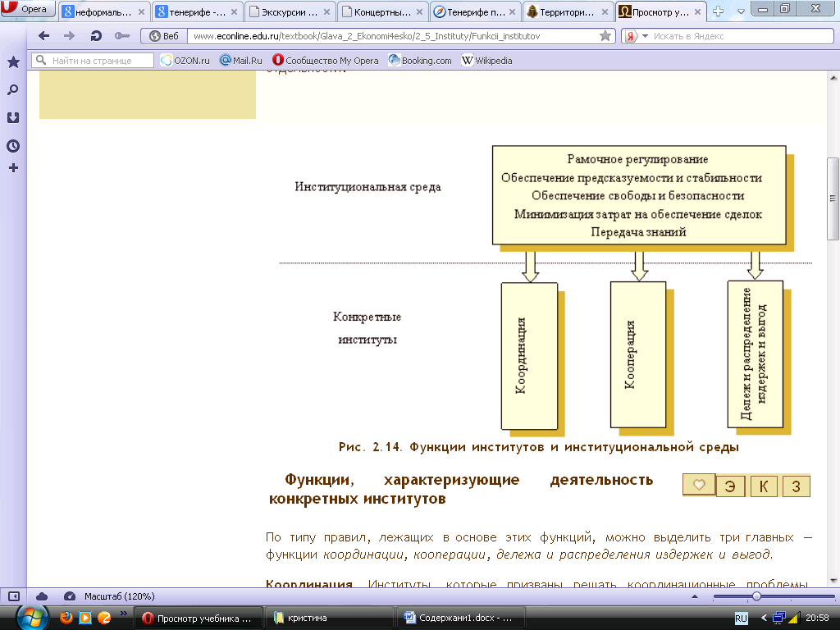Switch to the 'Экскурсии…' tab

290,11
